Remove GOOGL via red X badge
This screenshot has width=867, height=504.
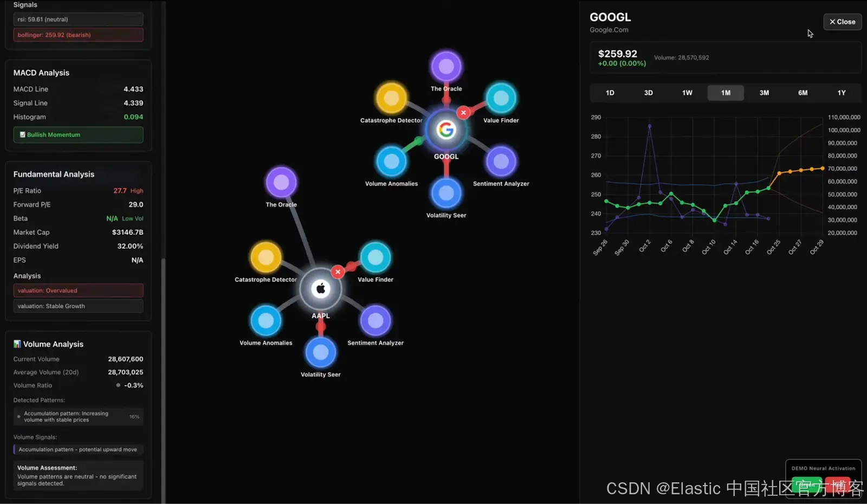pyautogui.click(x=463, y=113)
